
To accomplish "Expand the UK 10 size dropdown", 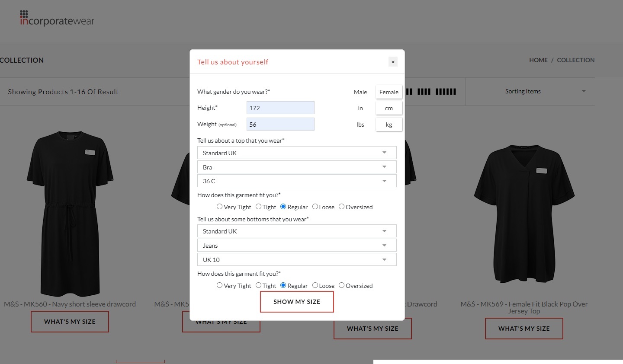I will coord(297,260).
